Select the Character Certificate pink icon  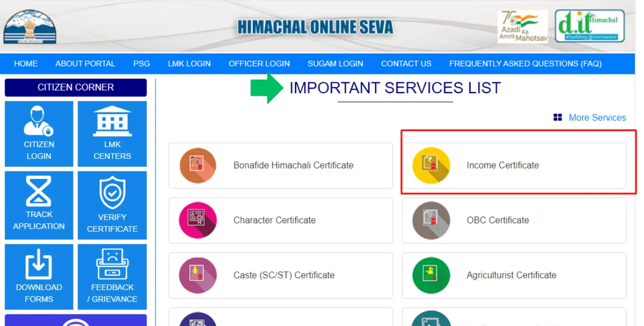coord(197,220)
